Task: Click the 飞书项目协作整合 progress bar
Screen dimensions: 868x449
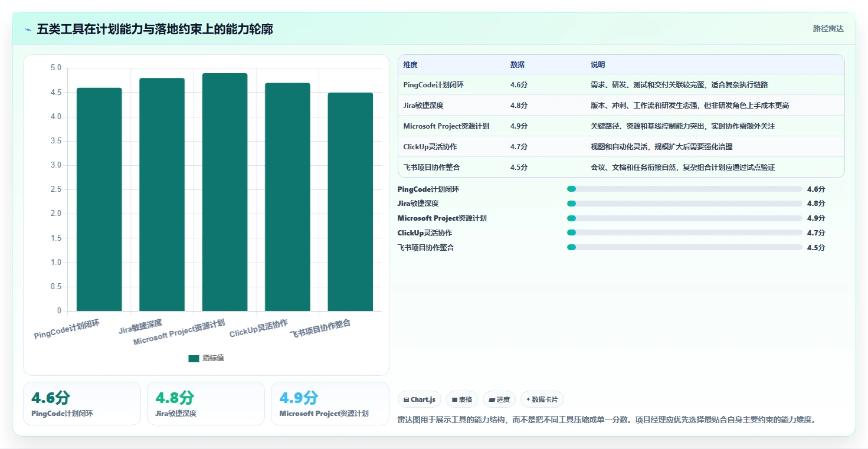Action: click(x=684, y=247)
